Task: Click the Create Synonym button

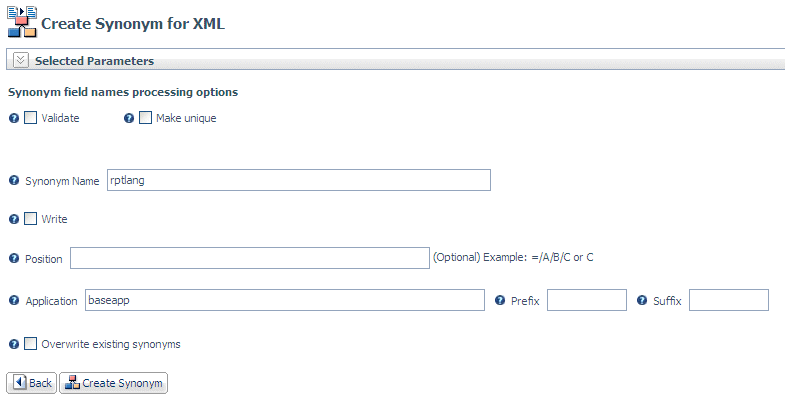Action: pos(114,383)
